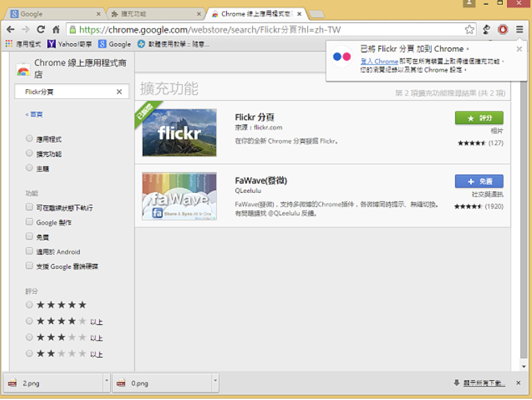Check the runs-offline feature checkbox
The image size is (532, 400).
pos(29,207)
